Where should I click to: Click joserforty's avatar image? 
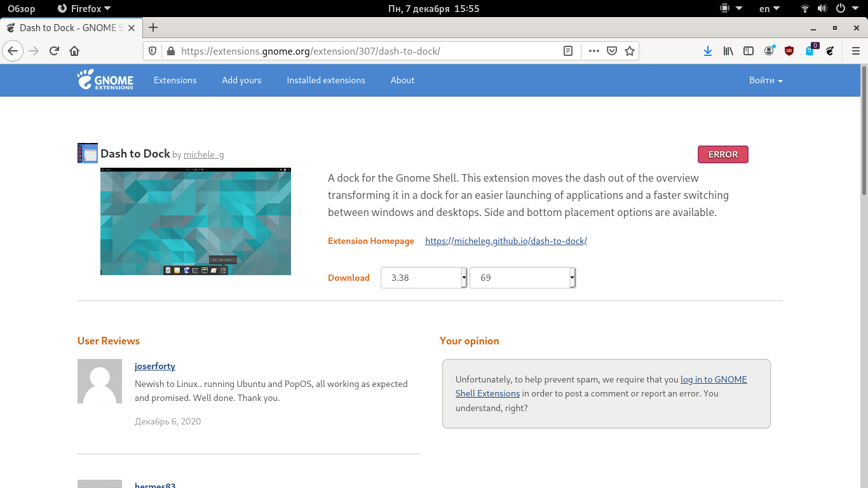click(x=100, y=381)
